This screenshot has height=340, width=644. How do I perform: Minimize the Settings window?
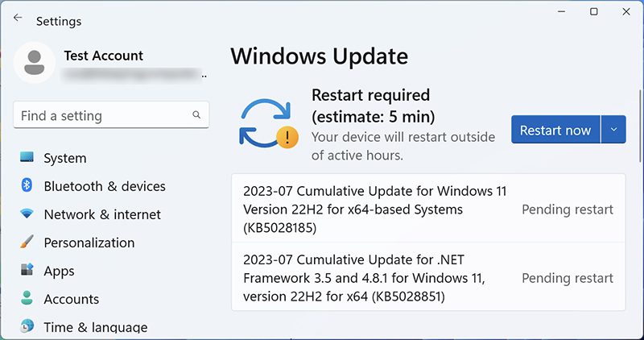click(561, 12)
